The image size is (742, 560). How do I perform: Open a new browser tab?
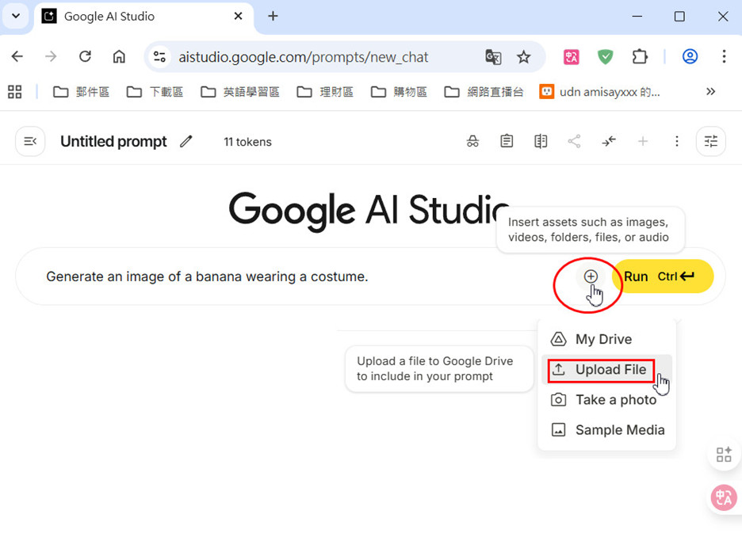273,16
